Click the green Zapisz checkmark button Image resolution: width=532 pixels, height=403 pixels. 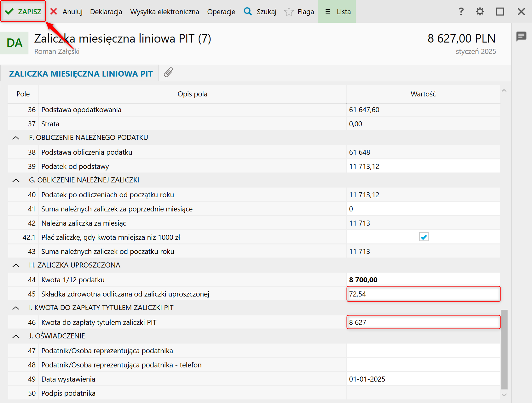click(x=23, y=12)
